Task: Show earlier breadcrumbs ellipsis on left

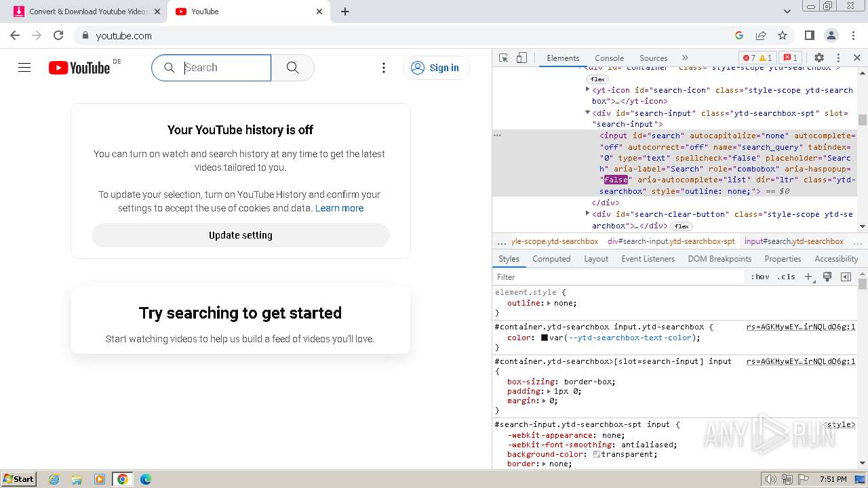Action: pos(501,242)
